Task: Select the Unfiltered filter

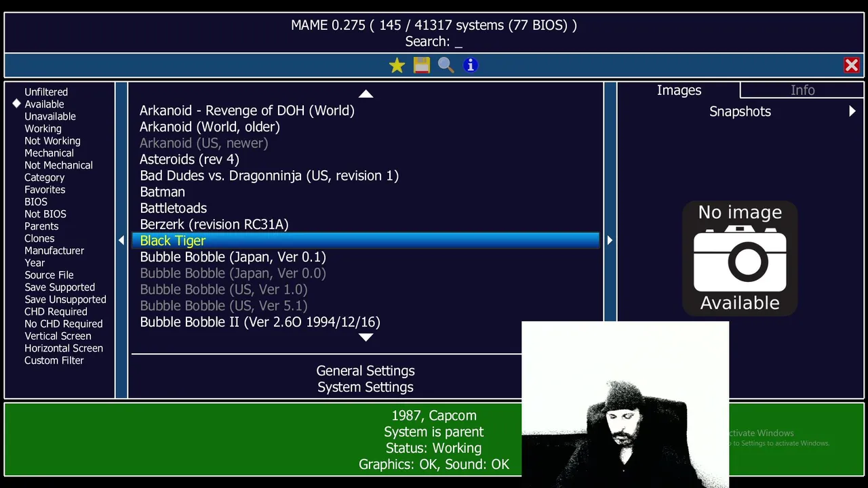Action: (x=46, y=92)
